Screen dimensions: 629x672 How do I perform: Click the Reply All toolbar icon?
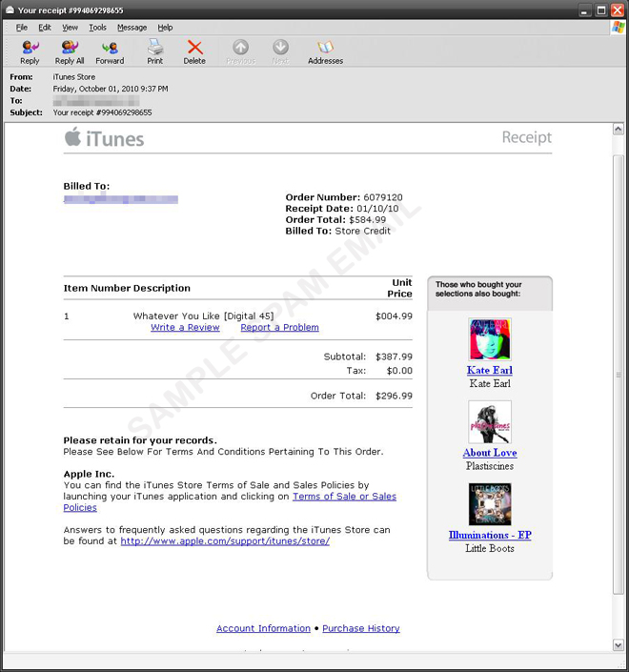coord(70,51)
